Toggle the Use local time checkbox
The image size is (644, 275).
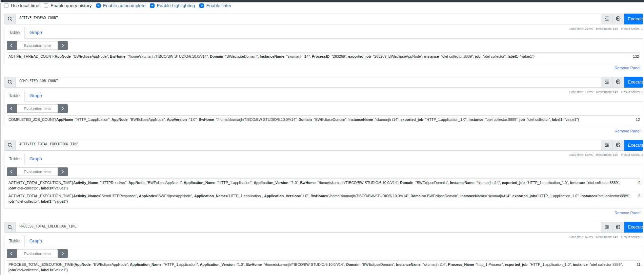click(x=6, y=6)
